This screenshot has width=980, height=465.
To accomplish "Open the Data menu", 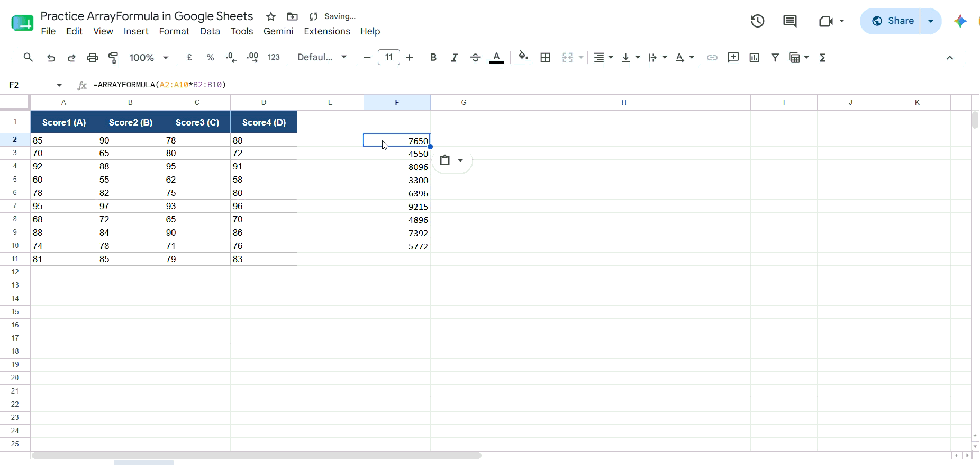I will tap(210, 31).
